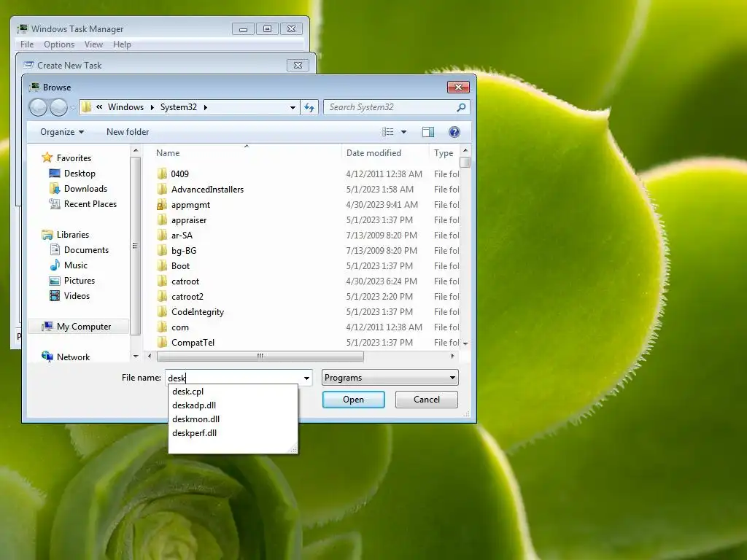Show parent folders via double chevron
Screen dimensions: 747x560
coord(99,107)
